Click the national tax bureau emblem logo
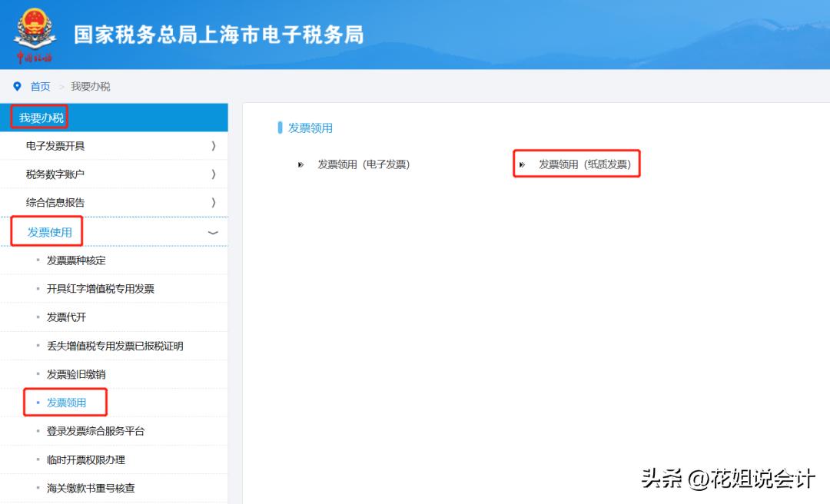 pyautogui.click(x=36, y=32)
